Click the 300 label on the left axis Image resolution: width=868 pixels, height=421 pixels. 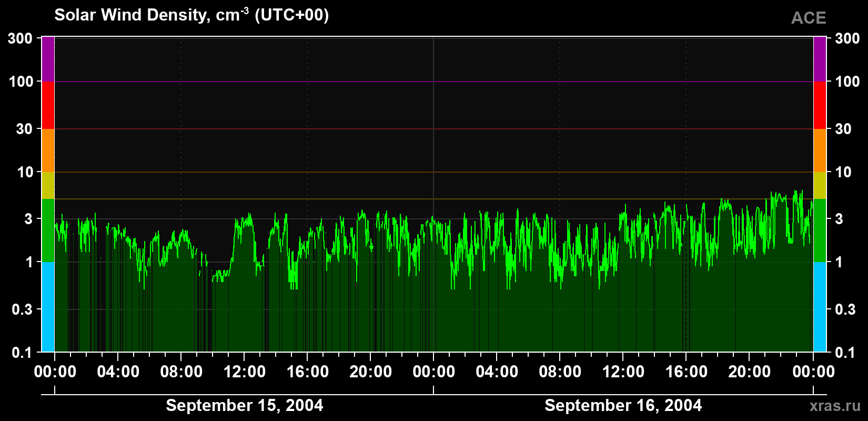21,38
